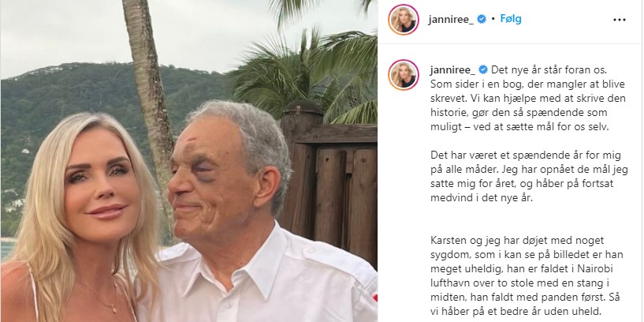Click the paragraph starting "Det har været et spændende"
Screen dimensions: 644x322
coord(529,177)
